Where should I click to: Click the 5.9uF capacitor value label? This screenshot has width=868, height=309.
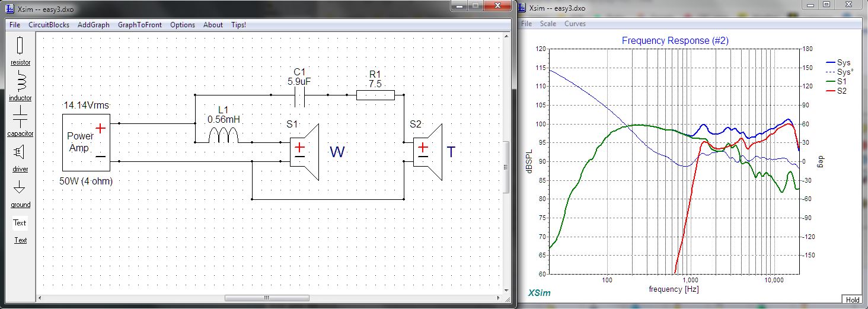(299, 81)
